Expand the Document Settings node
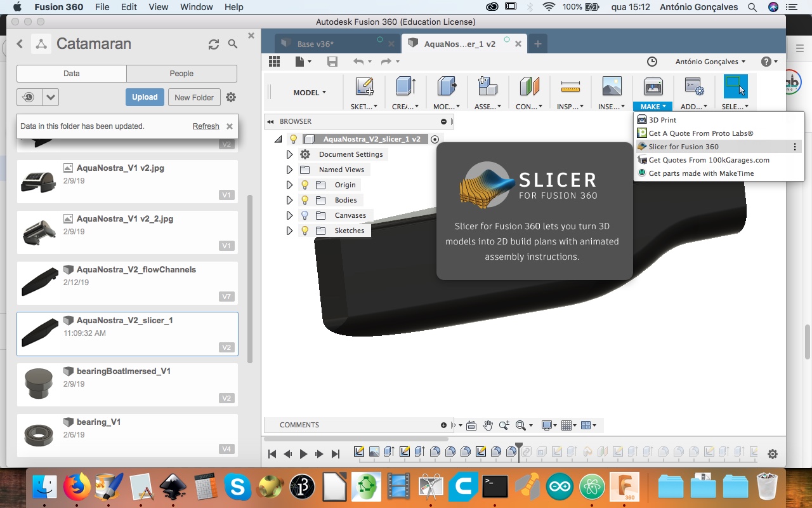The image size is (812, 508). click(x=289, y=154)
